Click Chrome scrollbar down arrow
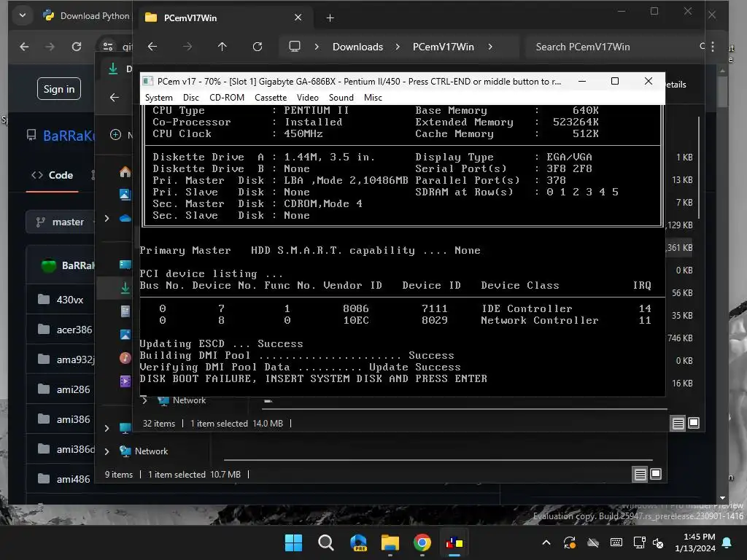Image resolution: width=747 pixels, height=560 pixels. (x=723, y=498)
